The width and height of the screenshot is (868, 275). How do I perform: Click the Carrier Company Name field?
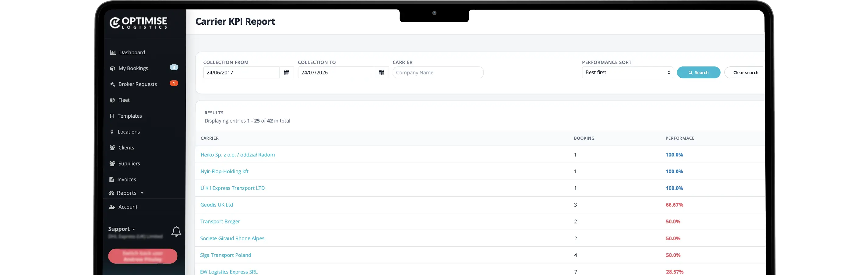(438, 73)
